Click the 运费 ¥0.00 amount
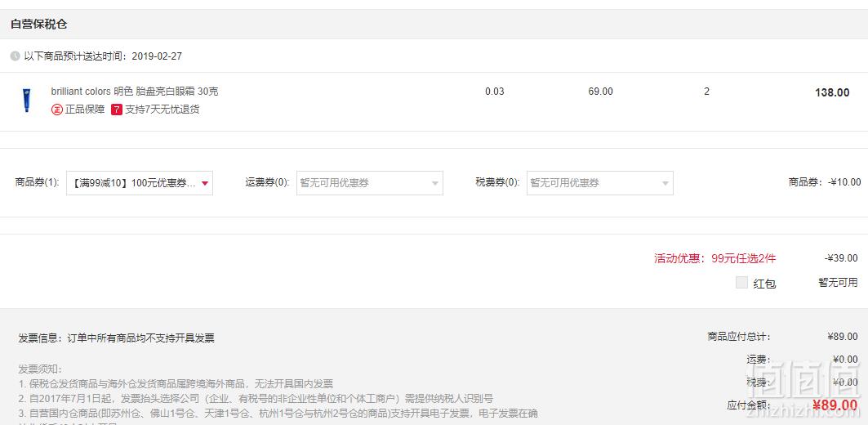Viewport: 868px width, 425px height. pos(845,359)
